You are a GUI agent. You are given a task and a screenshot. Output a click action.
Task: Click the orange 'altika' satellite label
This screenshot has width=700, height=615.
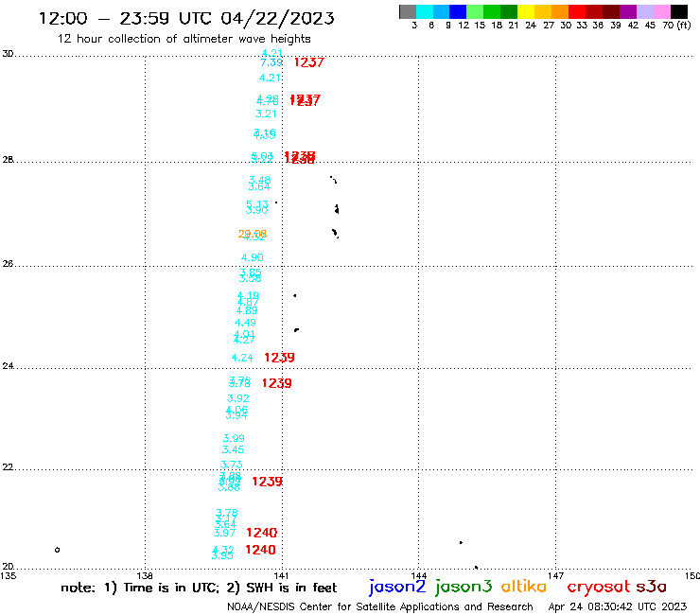pos(523,586)
